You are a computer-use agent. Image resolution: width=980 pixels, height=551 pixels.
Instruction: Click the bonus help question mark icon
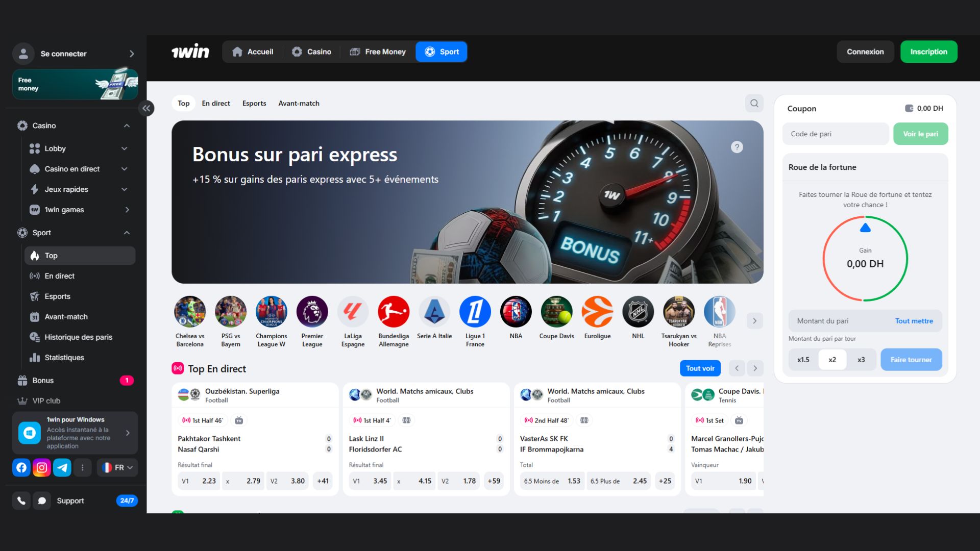pyautogui.click(x=737, y=147)
